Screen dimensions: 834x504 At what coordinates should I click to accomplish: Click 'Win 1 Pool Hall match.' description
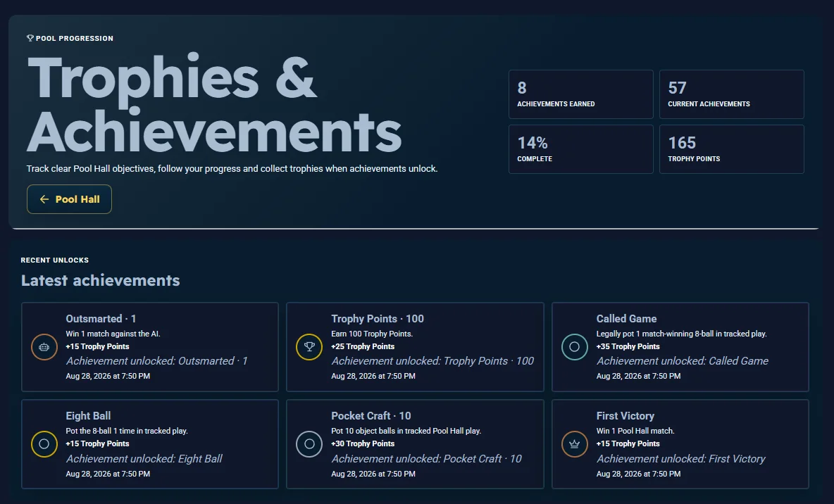click(x=635, y=431)
